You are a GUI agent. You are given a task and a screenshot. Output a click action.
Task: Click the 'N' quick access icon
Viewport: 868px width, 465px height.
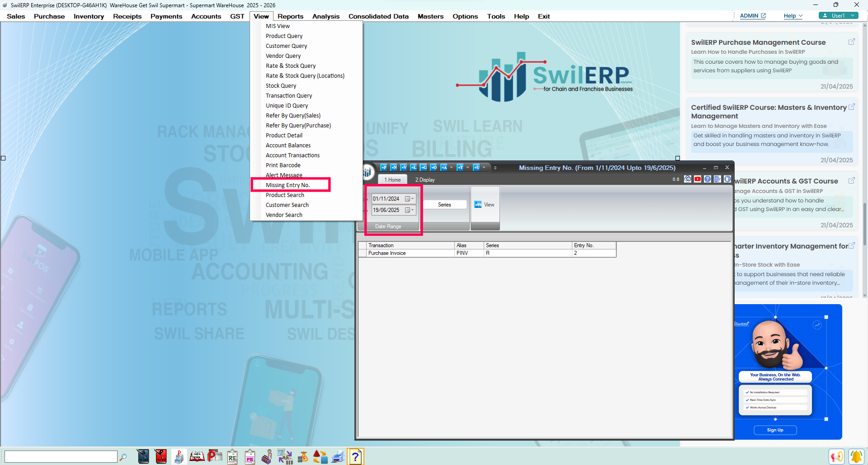click(394, 168)
